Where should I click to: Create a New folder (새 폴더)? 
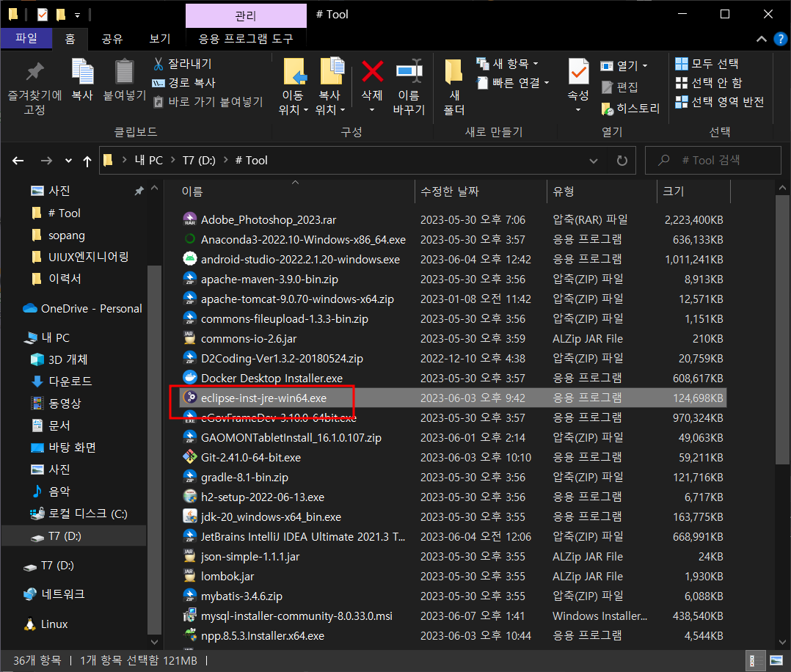pyautogui.click(x=453, y=87)
